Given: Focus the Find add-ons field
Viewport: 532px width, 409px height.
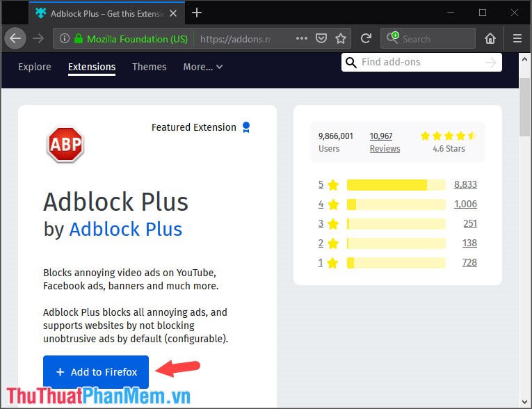Looking at the screenshot, I should click(x=421, y=63).
